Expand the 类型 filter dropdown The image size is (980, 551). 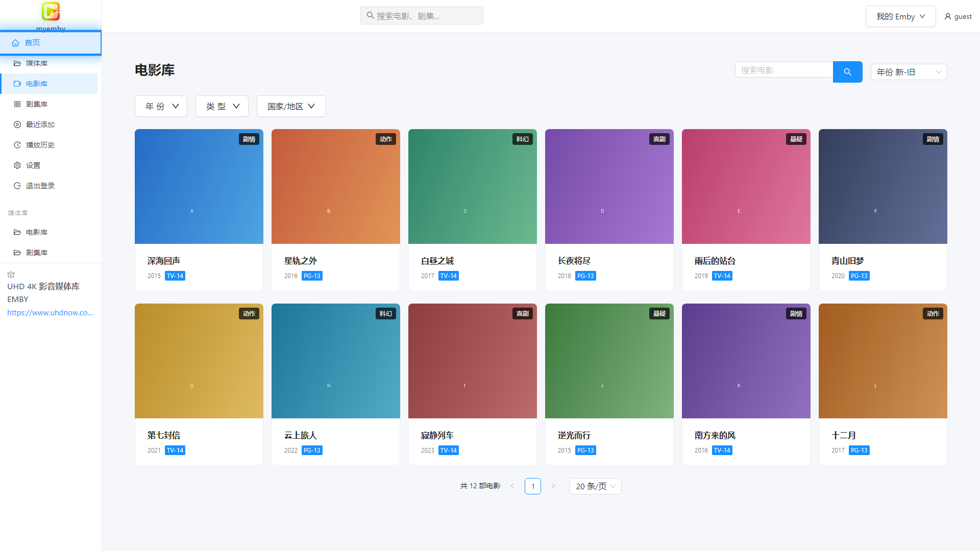(222, 106)
